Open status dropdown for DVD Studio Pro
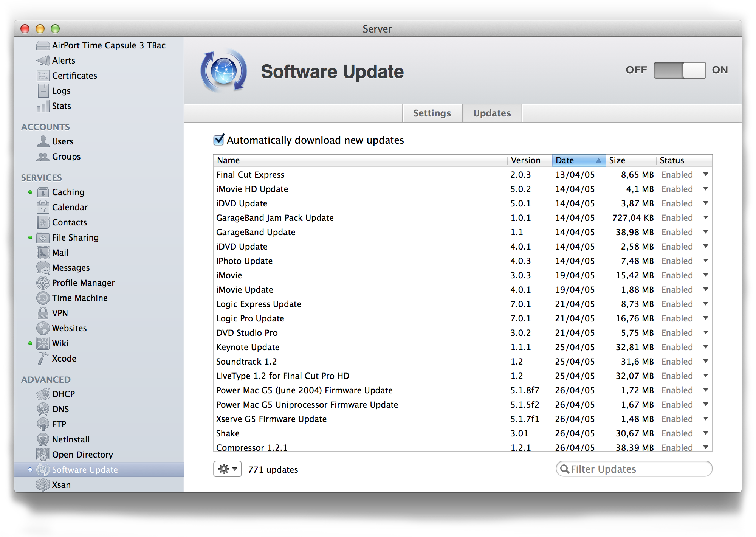Image resolution: width=756 pixels, height=537 pixels. [706, 332]
